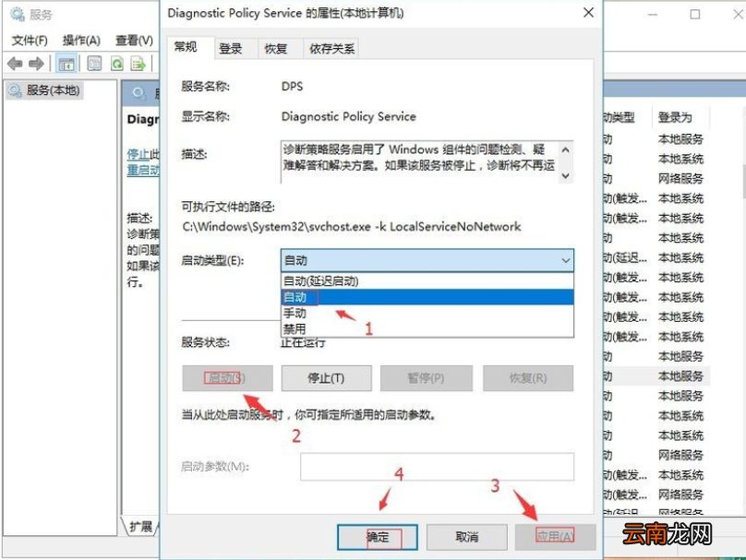Open the 文件(F) menu

30,41
